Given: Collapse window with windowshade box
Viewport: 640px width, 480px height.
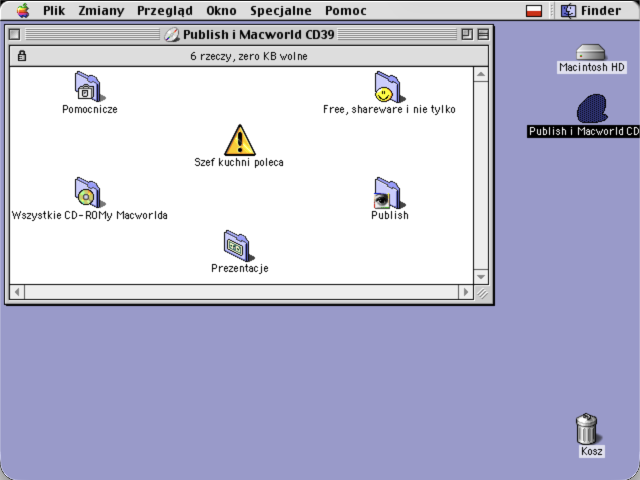Looking at the screenshot, I should pyautogui.click(x=483, y=34).
